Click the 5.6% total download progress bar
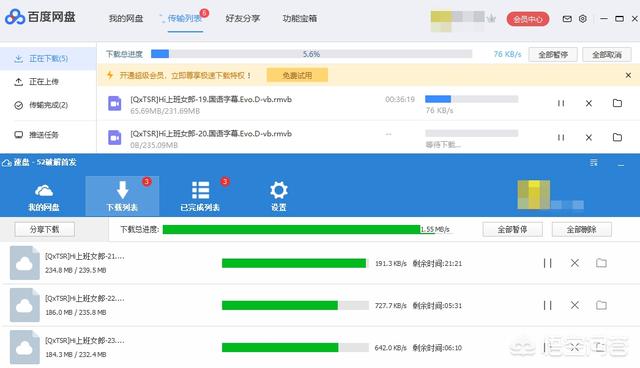640x368 pixels. coord(311,54)
